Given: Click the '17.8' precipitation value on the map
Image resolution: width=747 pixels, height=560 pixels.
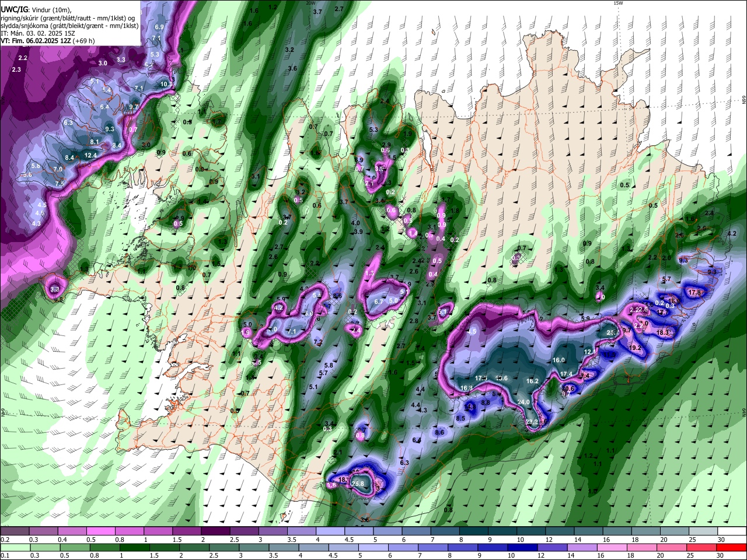Looking at the screenshot, I should [694, 292].
